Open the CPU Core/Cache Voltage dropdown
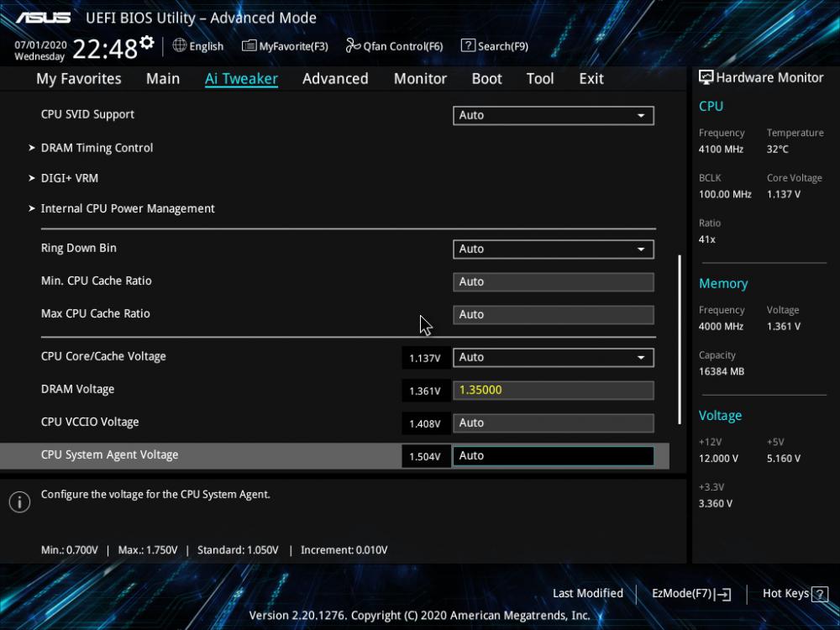 [554, 357]
